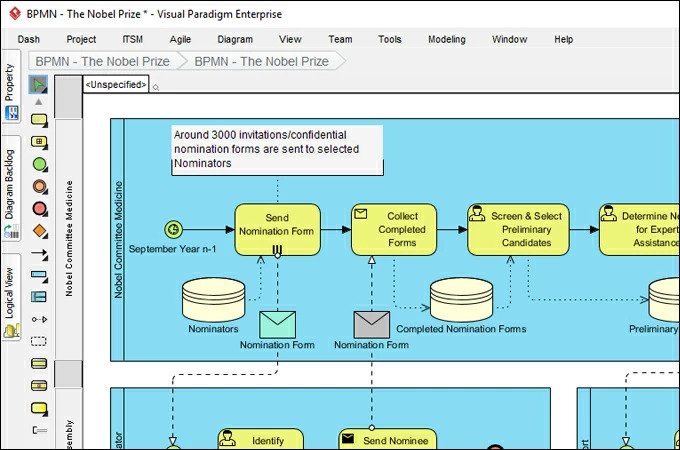This screenshot has height=450, width=680.
Task: Click the green Nomination Form message envelope
Action: 277,324
